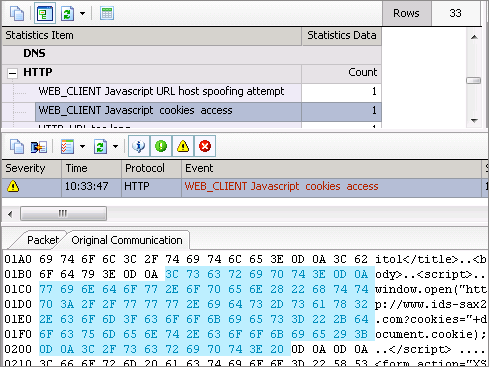
Task: Open the events refresh dropdown arrow
Action: tap(115, 146)
